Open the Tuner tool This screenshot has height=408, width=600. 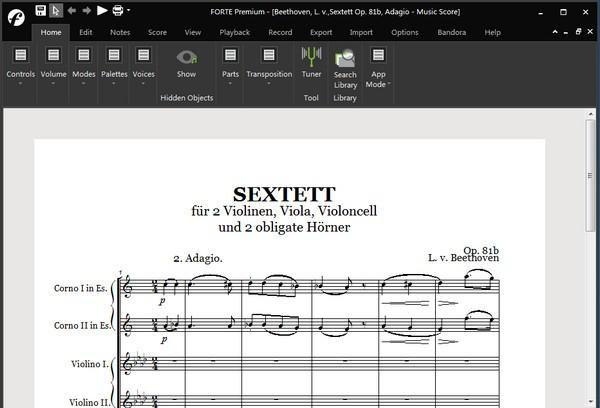click(311, 61)
